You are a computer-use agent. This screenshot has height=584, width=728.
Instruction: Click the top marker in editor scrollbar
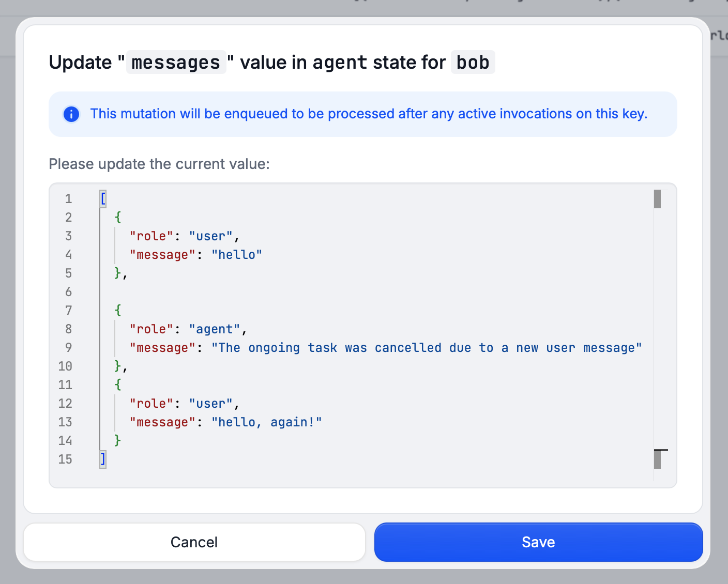657,199
